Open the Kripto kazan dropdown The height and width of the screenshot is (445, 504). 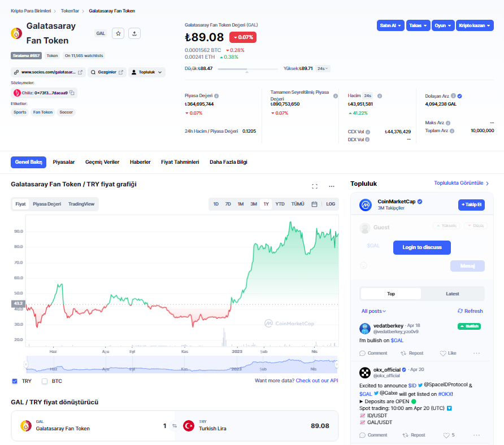coord(475,25)
